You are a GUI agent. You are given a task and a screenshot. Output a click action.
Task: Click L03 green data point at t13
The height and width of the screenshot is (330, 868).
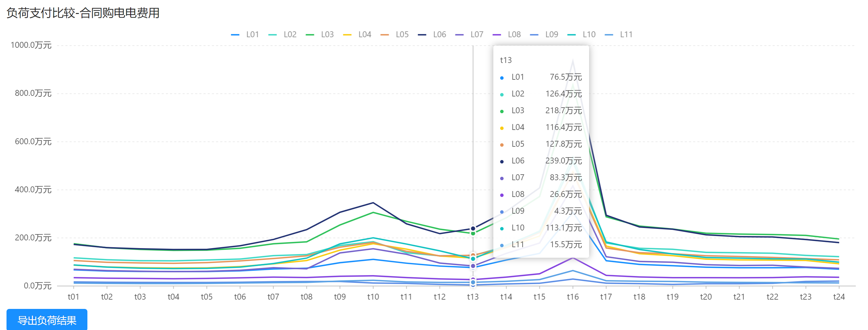473,233
